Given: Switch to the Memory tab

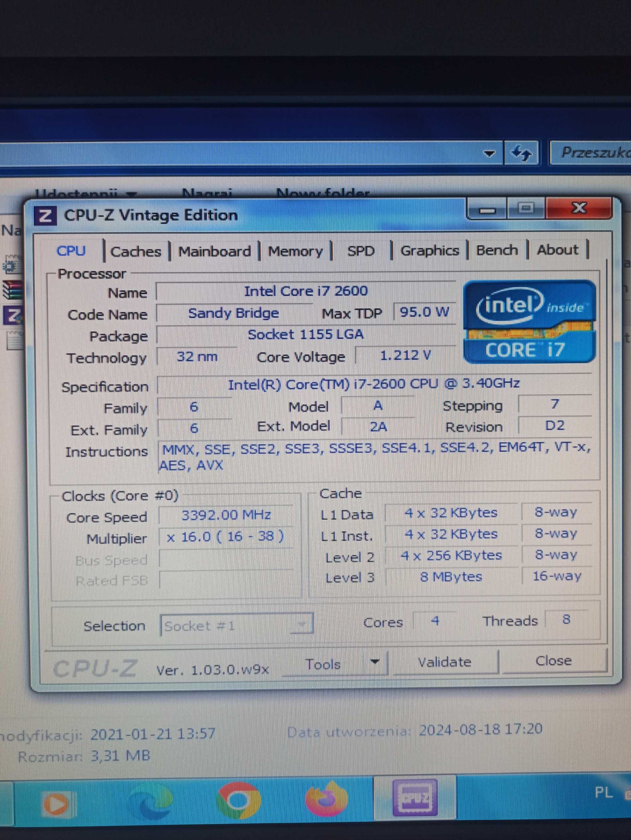Looking at the screenshot, I should (295, 251).
